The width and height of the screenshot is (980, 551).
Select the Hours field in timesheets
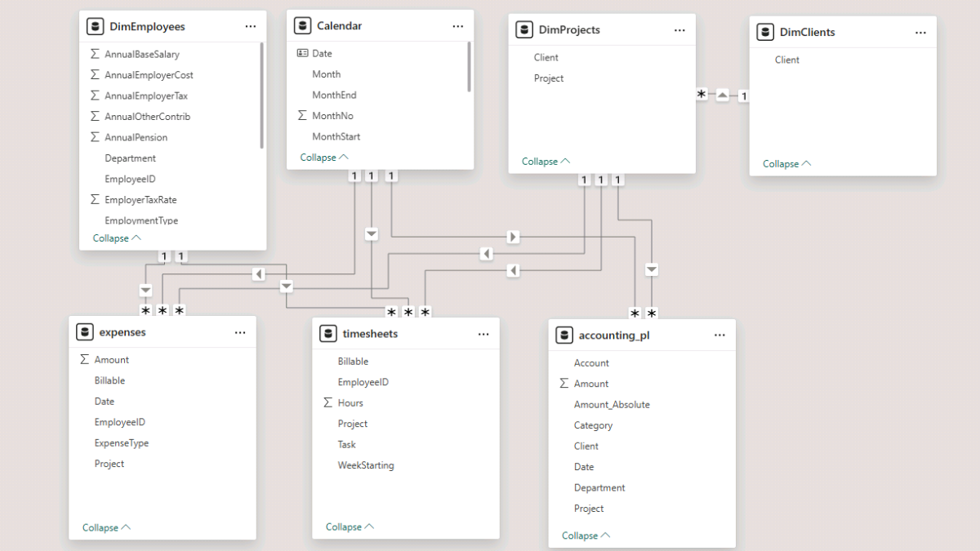pos(350,403)
